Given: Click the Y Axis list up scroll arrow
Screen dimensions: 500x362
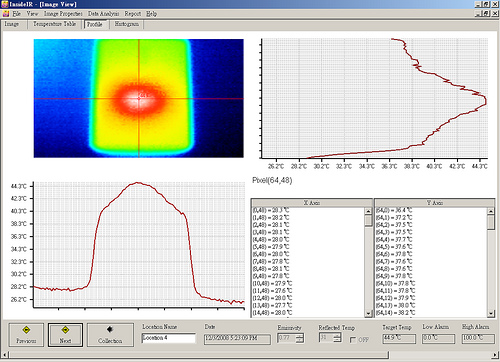Looking at the screenshot, I should (491, 211).
